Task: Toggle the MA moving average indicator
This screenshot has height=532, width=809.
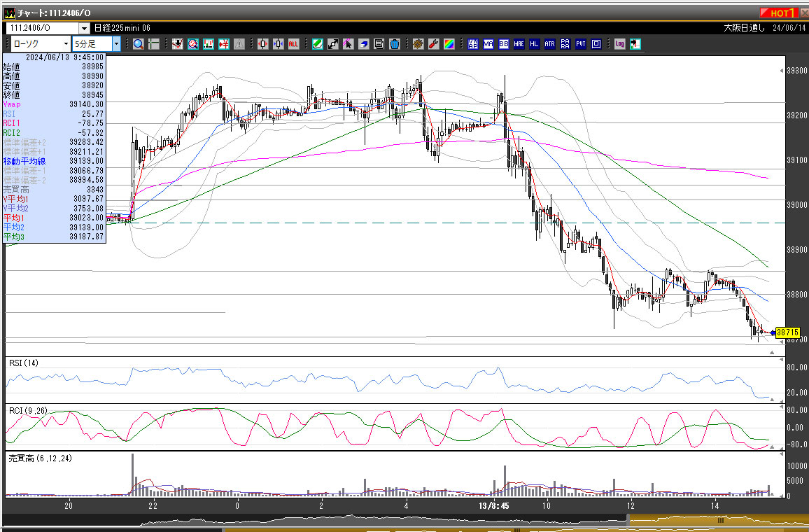Action: [488, 44]
